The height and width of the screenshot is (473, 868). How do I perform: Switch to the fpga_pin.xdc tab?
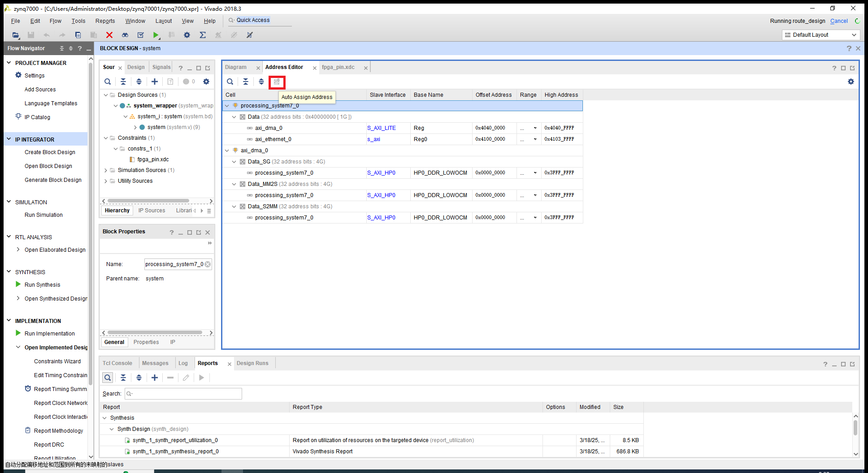[338, 67]
